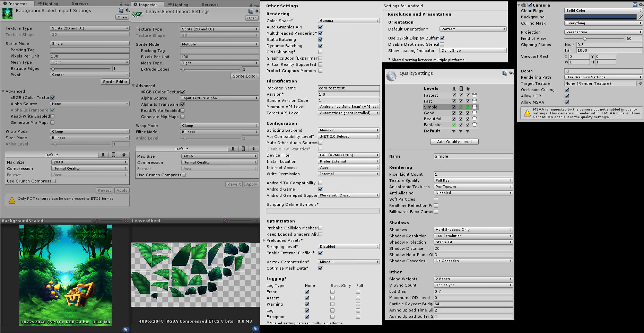Viewport: 644px width, 333px height.
Task: Toggle Generate Mip Maps for BackgroundScaled
Action: (52, 123)
